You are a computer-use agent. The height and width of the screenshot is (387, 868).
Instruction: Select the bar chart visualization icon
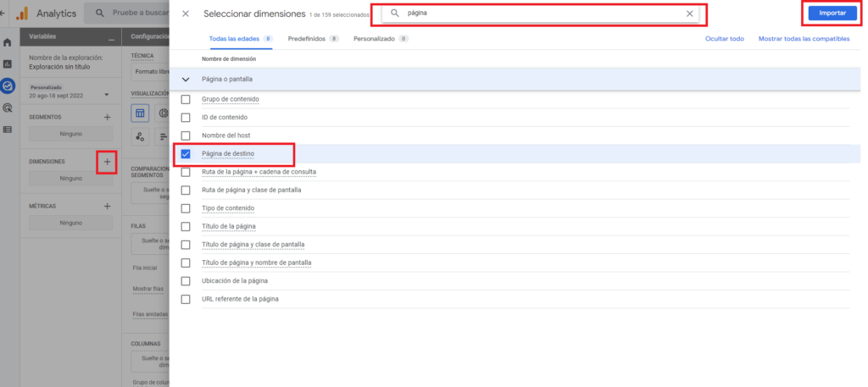point(164,136)
